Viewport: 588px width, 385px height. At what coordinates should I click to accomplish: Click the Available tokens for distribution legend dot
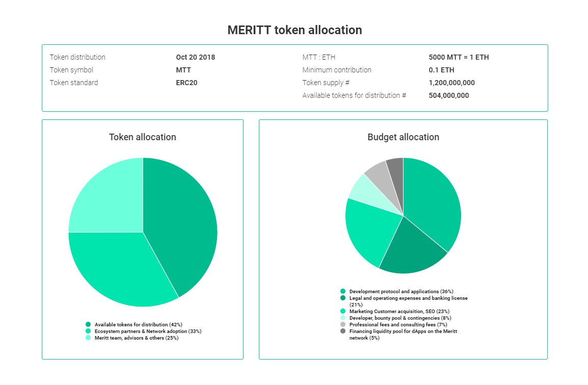88,325
